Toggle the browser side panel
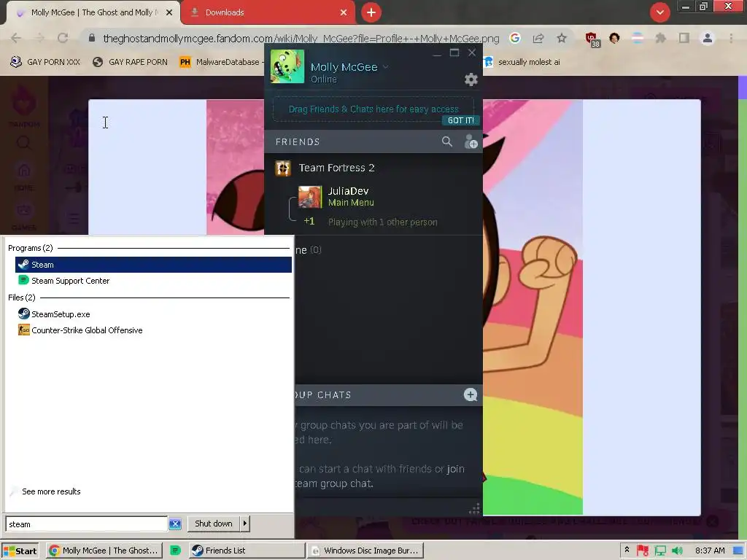747x560 pixels. point(684,38)
